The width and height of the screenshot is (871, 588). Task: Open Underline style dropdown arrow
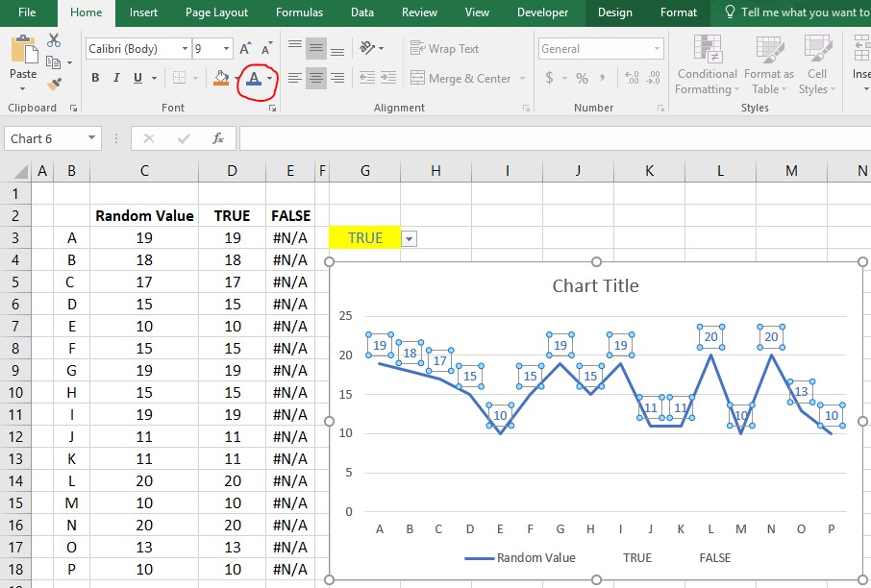tap(154, 78)
